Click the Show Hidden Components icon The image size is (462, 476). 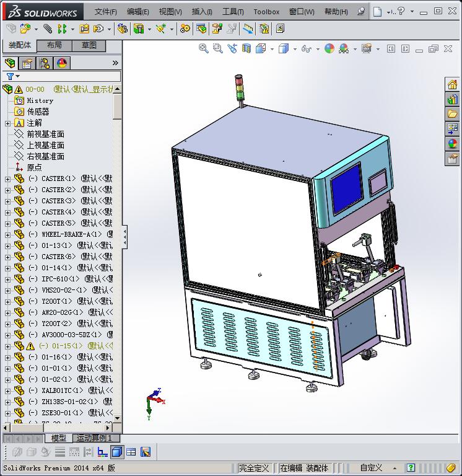[123, 29]
